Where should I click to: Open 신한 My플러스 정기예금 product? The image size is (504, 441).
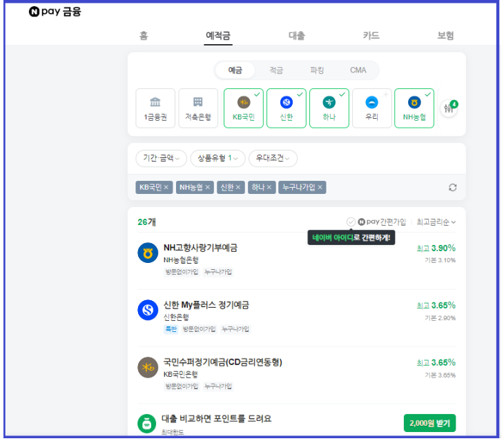coord(206,305)
